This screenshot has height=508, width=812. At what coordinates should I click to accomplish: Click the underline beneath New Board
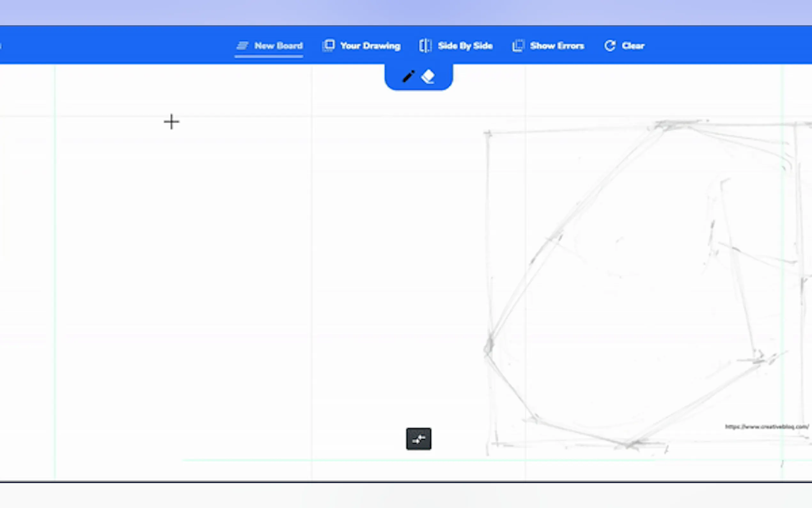point(269,56)
